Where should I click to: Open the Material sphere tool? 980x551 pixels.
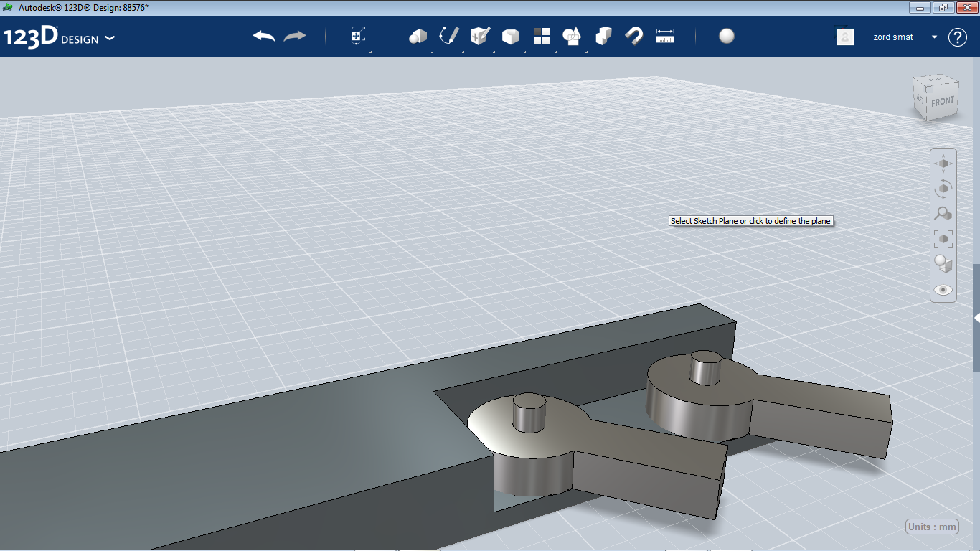[x=727, y=36]
